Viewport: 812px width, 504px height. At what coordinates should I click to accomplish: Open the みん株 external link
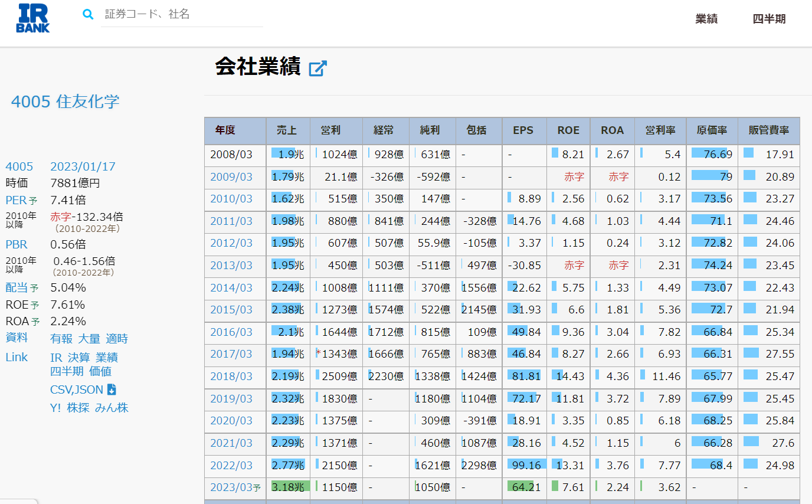coord(112,408)
